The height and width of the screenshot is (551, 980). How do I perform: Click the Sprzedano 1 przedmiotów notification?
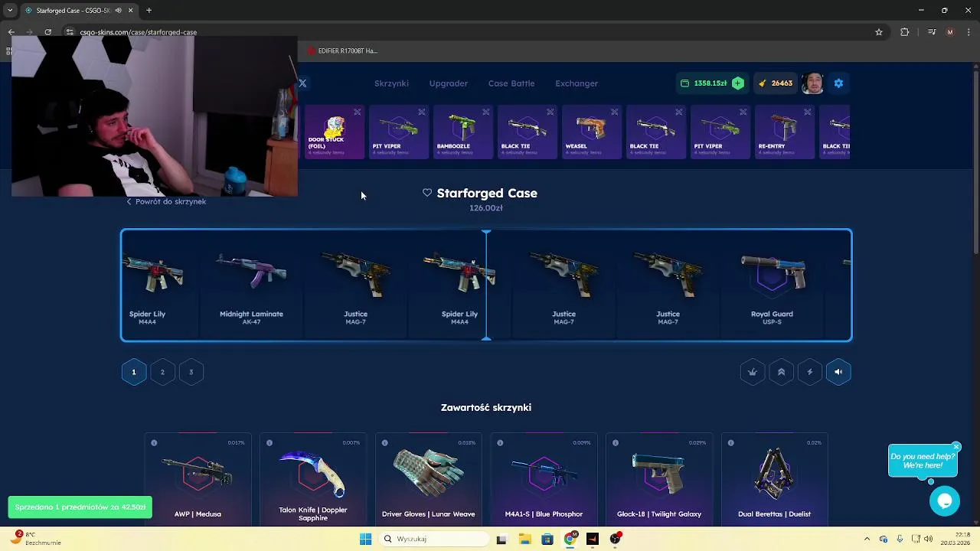click(80, 507)
